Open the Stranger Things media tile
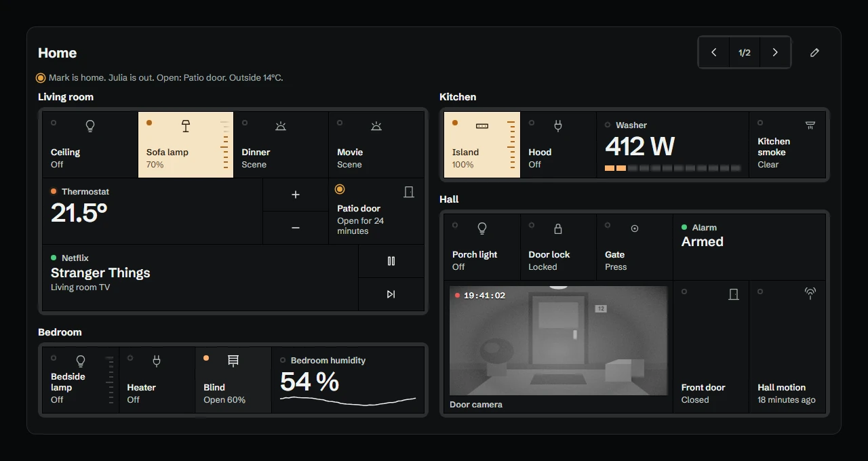Image resolution: width=868 pixels, height=461 pixels. pyautogui.click(x=200, y=278)
